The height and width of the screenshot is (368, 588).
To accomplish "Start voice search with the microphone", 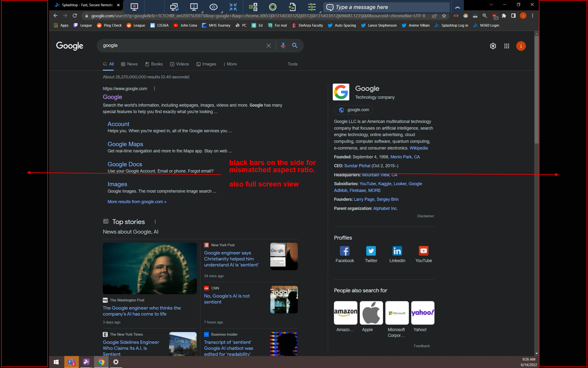I will (x=283, y=46).
